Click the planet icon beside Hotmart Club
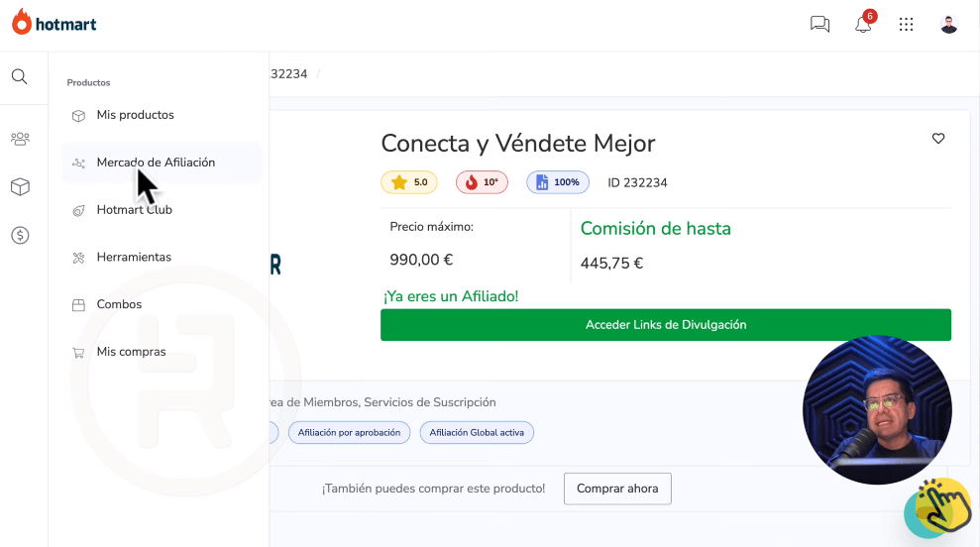 tap(78, 211)
